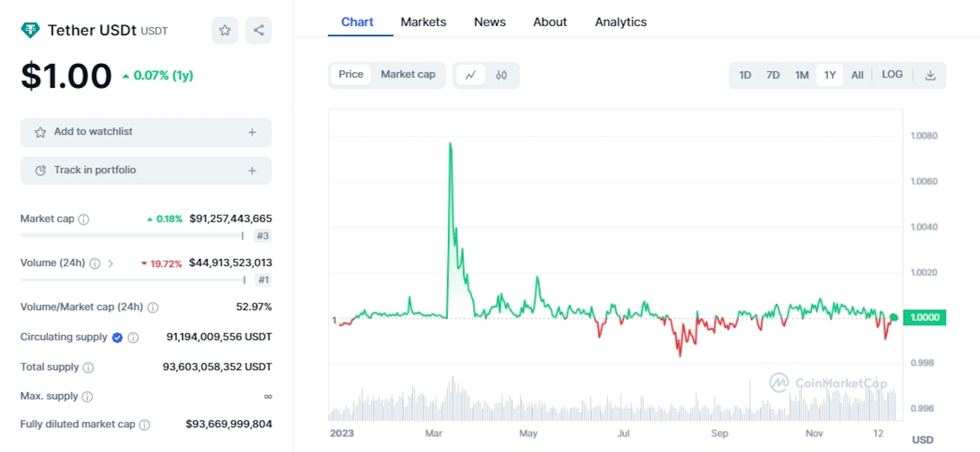Click the Markets navigation tab

click(424, 21)
